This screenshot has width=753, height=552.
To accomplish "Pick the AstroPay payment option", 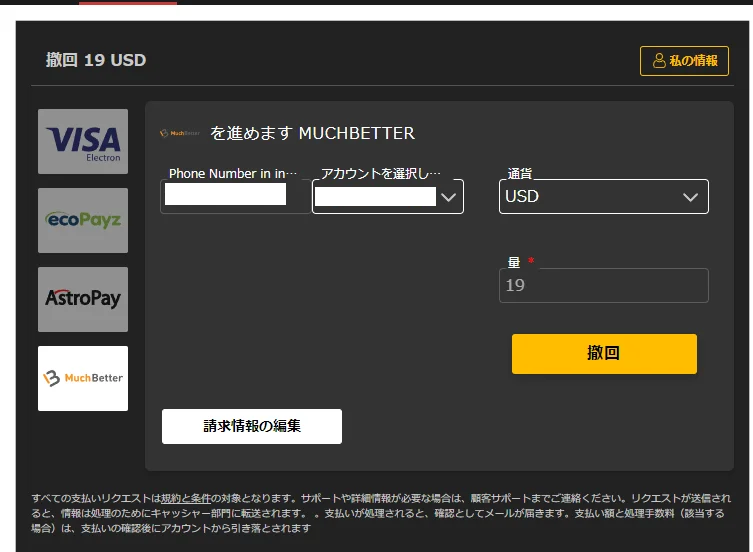I will [83, 299].
